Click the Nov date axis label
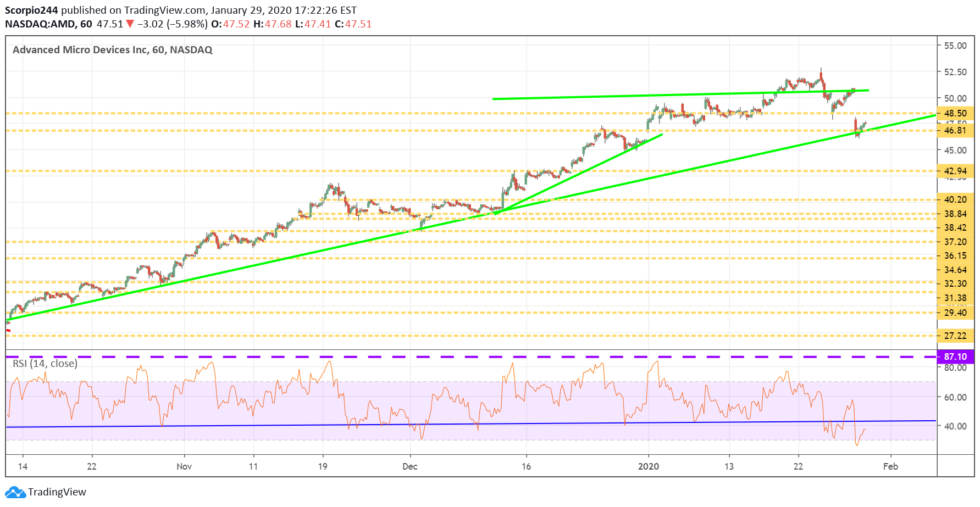Image resolution: width=980 pixels, height=507 pixels. [184, 466]
